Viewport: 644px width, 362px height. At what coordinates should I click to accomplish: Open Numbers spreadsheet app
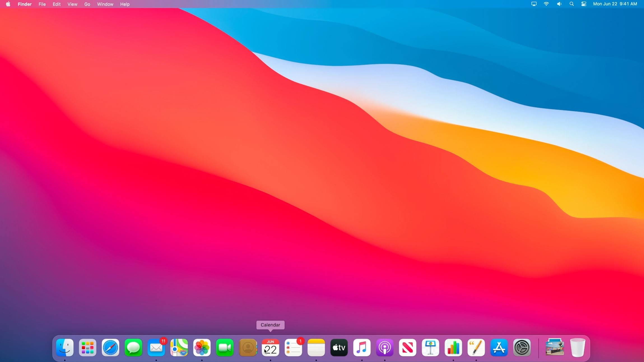(453, 348)
